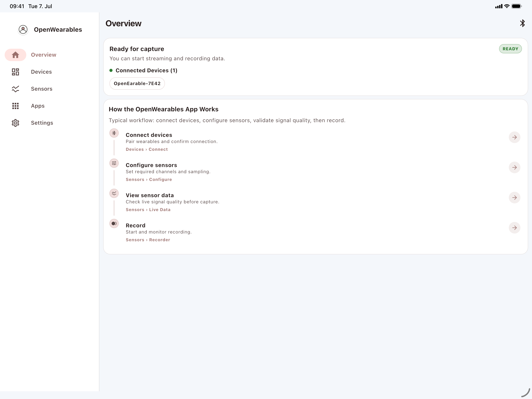
Task: Click the How the OpenWearables App Works heading
Action: (164, 109)
